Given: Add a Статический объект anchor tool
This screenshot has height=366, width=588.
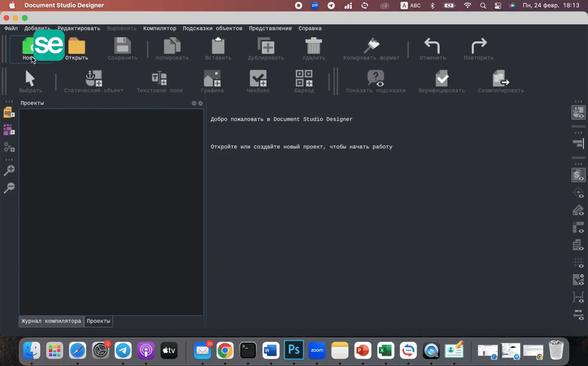Looking at the screenshot, I should [x=93, y=78].
